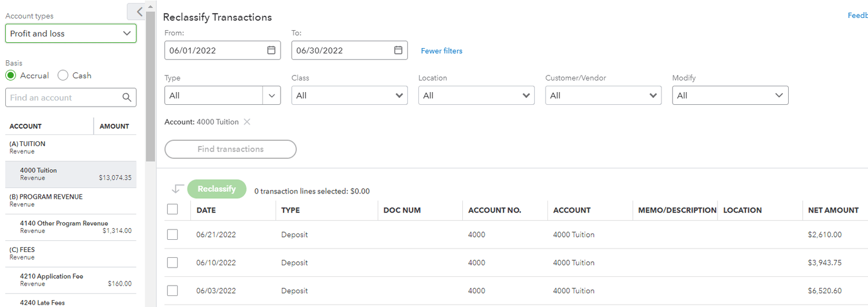This screenshot has width=868, height=307.
Task: Select the Cash basis option
Action: [63, 75]
